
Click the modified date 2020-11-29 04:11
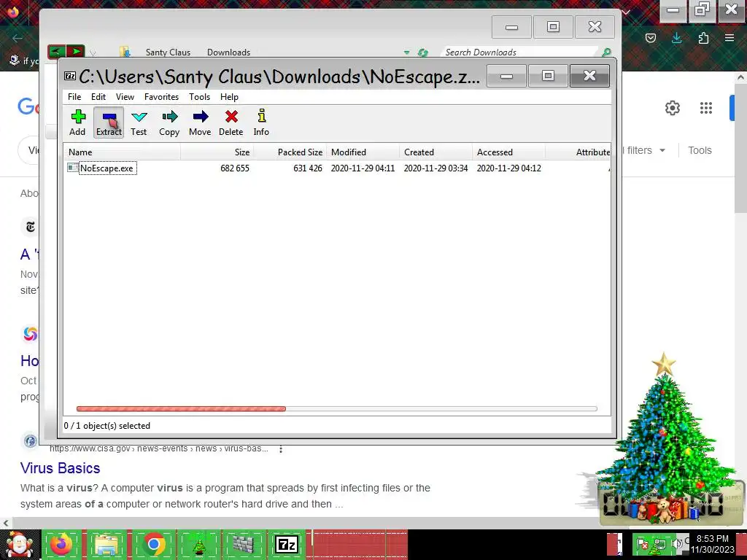pyautogui.click(x=363, y=168)
